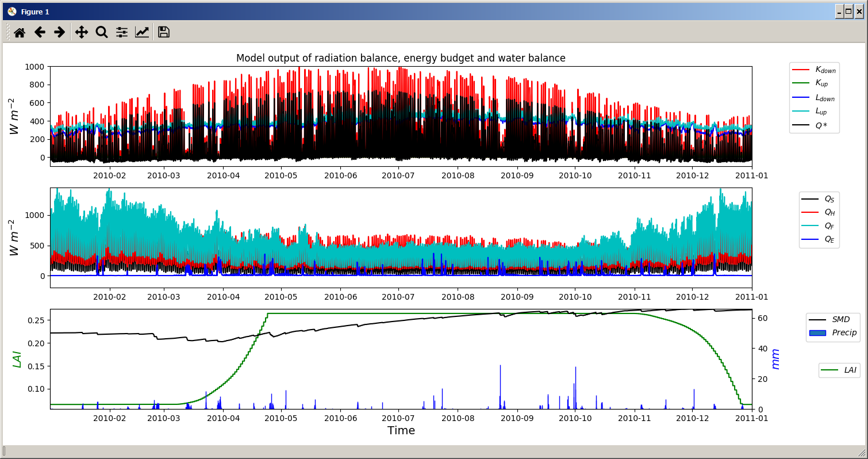Save the figure with the floppy disk icon

pyautogui.click(x=164, y=32)
